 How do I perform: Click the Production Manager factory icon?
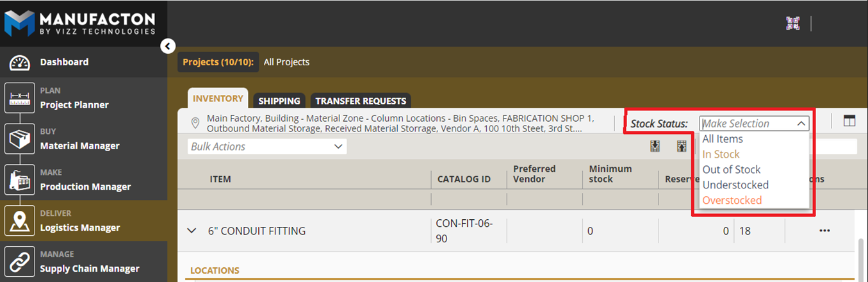20,180
